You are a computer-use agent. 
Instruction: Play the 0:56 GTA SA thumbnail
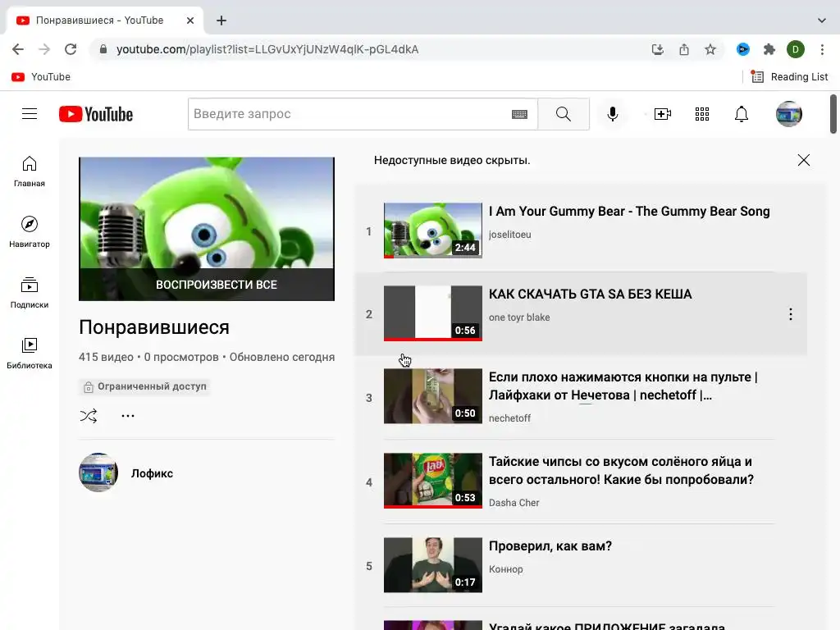pyautogui.click(x=433, y=313)
